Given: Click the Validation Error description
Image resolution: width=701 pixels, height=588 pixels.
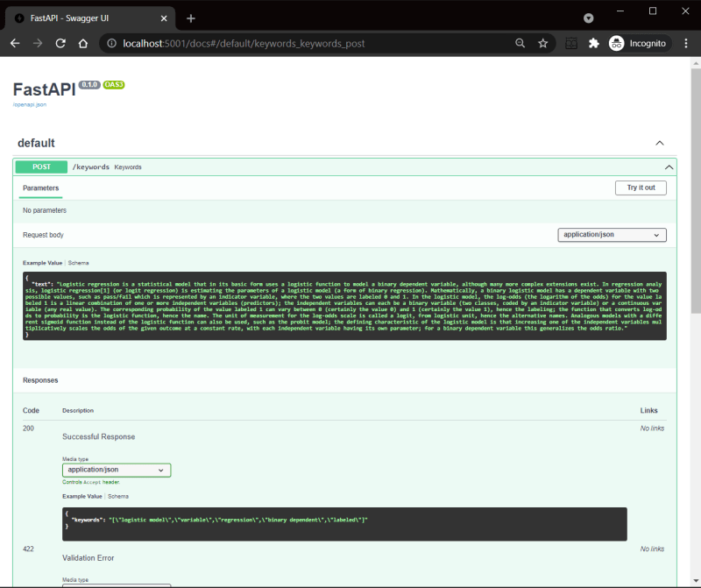Looking at the screenshot, I should (89, 558).
